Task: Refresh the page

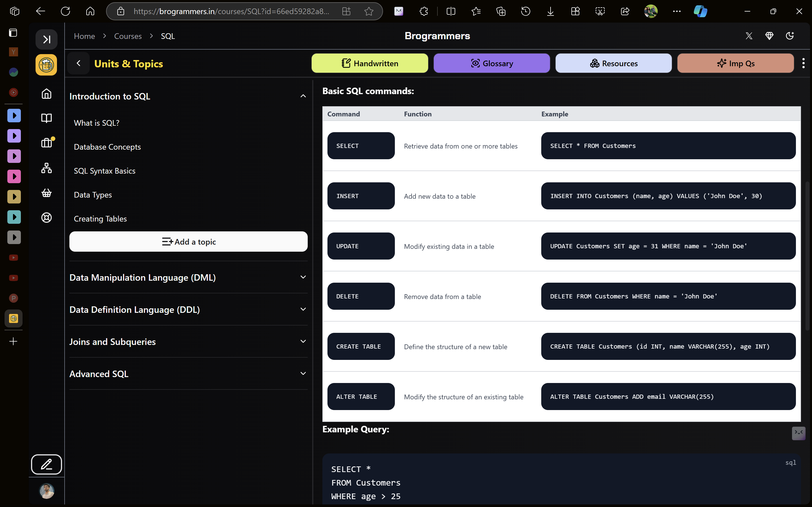Action: click(65, 11)
